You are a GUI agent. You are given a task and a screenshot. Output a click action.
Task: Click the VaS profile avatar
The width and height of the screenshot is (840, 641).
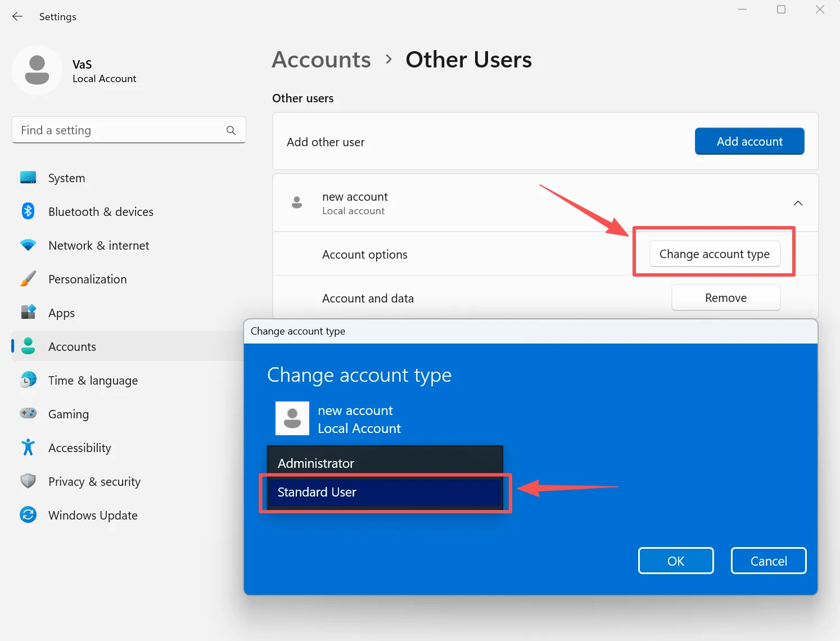pyautogui.click(x=37, y=70)
